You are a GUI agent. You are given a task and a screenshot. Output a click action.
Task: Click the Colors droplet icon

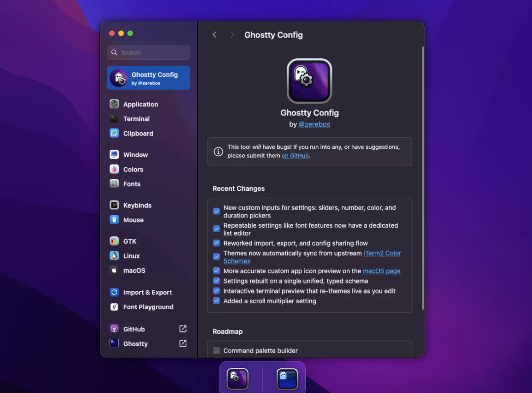pos(114,169)
